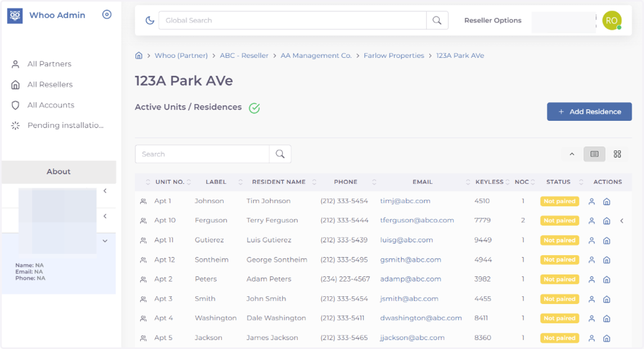
Task: Expand first collapsed sidebar panel chevron
Action: [105, 191]
